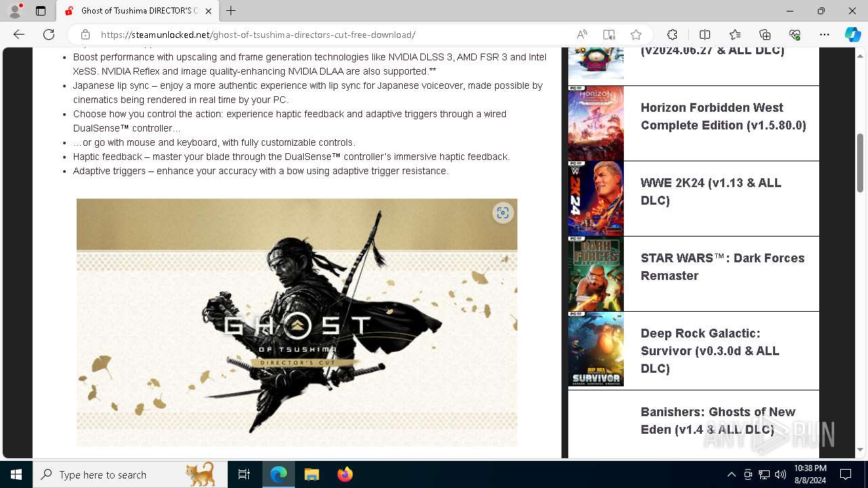Launch Firefox from the taskbar

[x=344, y=474]
